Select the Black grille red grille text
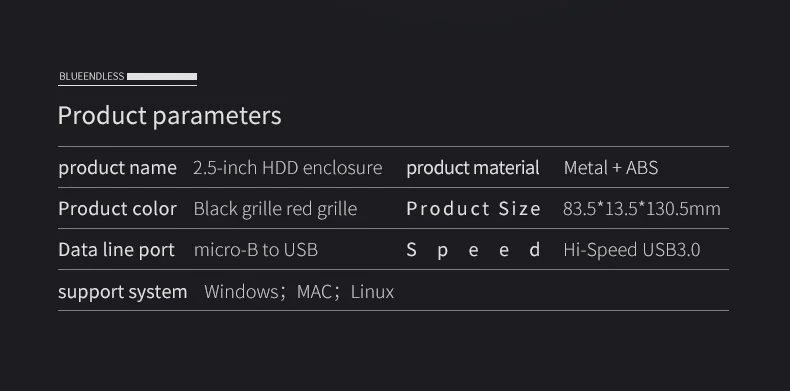 (x=275, y=209)
